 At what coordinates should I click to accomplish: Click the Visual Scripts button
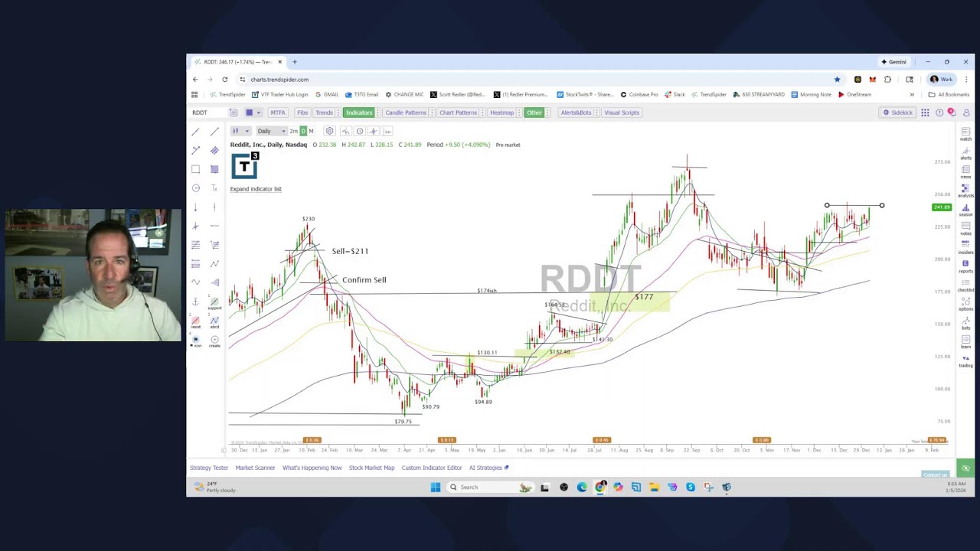tap(622, 112)
